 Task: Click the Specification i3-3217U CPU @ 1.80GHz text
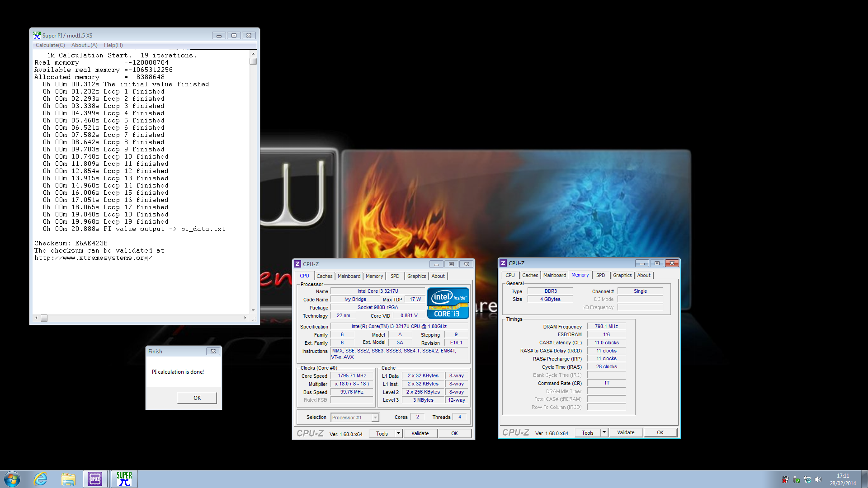click(x=399, y=327)
